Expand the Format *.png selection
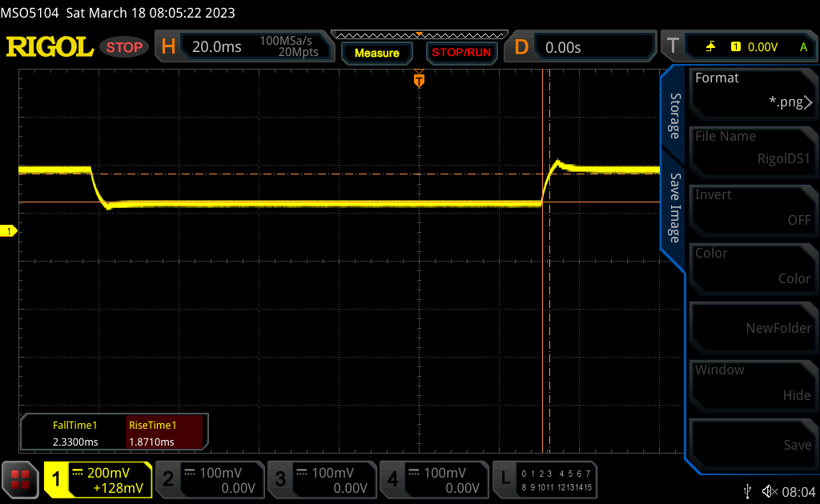 click(x=752, y=90)
